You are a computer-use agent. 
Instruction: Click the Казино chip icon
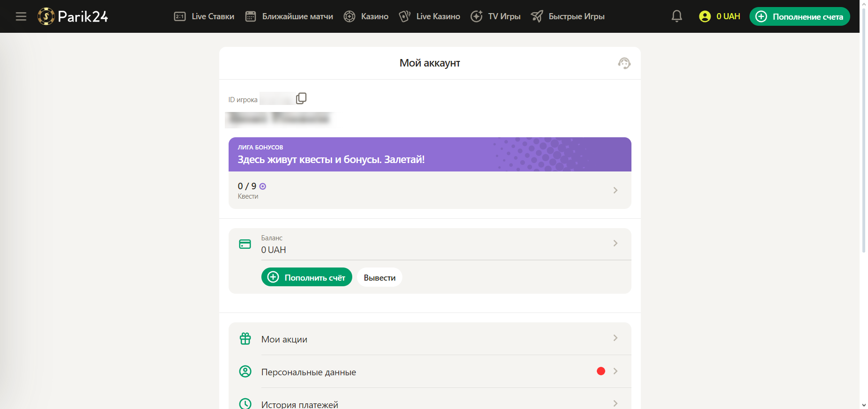(x=349, y=16)
